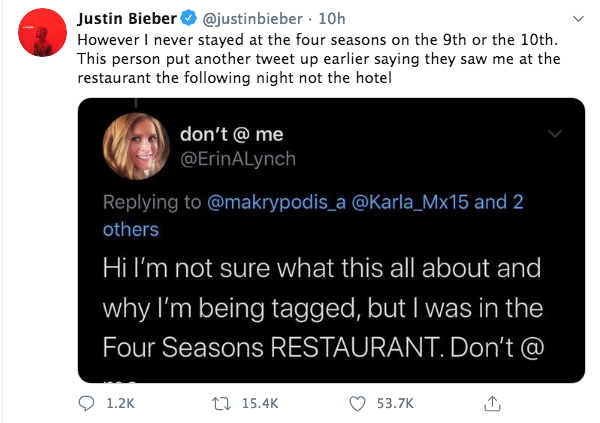Click the Justin Bieber display name
600x423 pixels.
pyautogui.click(x=126, y=18)
